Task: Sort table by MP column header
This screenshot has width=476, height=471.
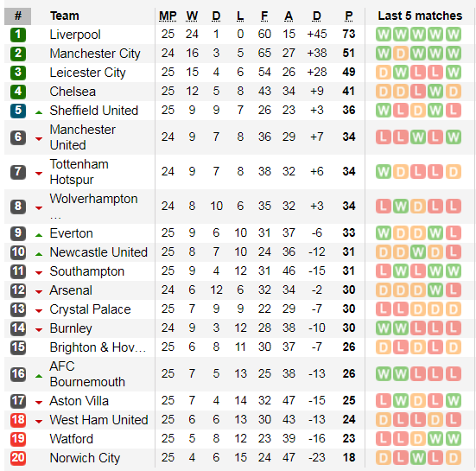Action: tap(168, 16)
